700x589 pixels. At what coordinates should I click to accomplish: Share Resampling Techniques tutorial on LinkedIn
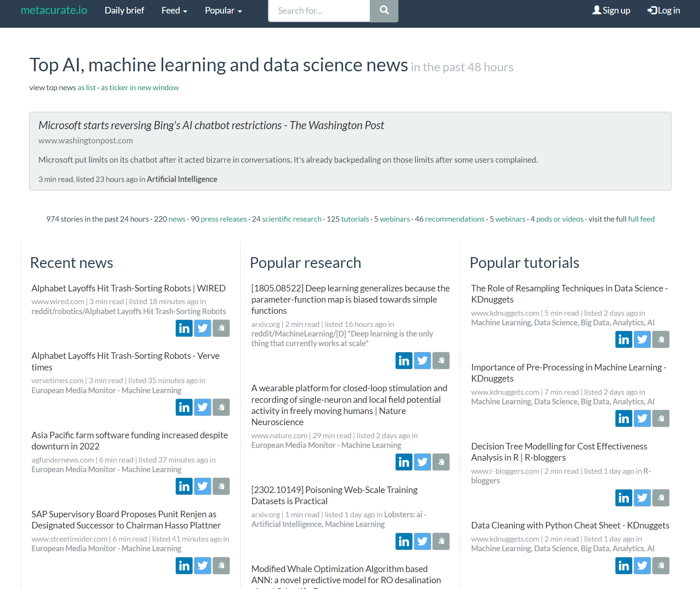pos(624,339)
